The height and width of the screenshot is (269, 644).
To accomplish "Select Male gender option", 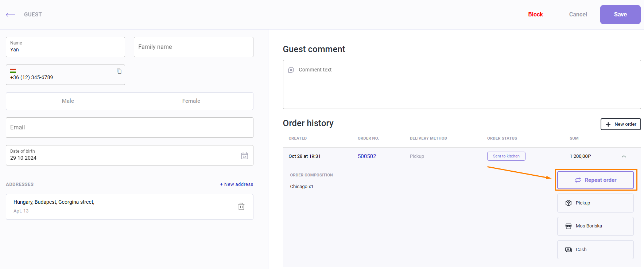I will [x=68, y=101].
